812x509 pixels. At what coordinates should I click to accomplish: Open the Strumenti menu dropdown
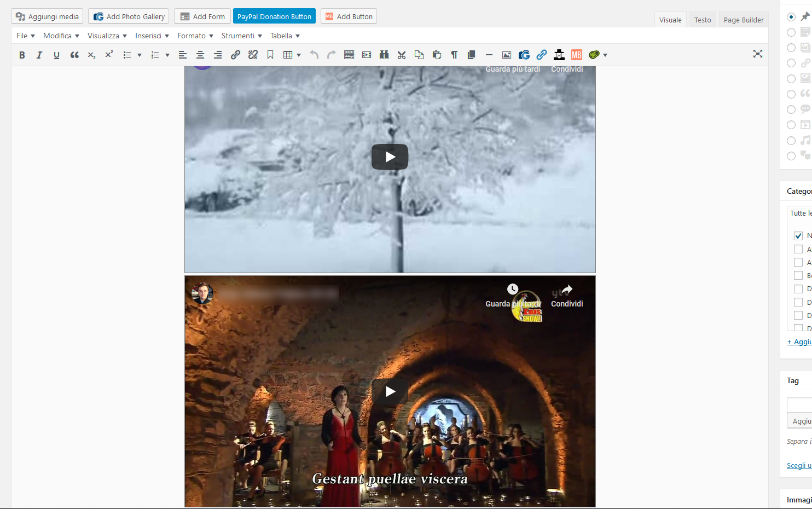[x=242, y=36]
